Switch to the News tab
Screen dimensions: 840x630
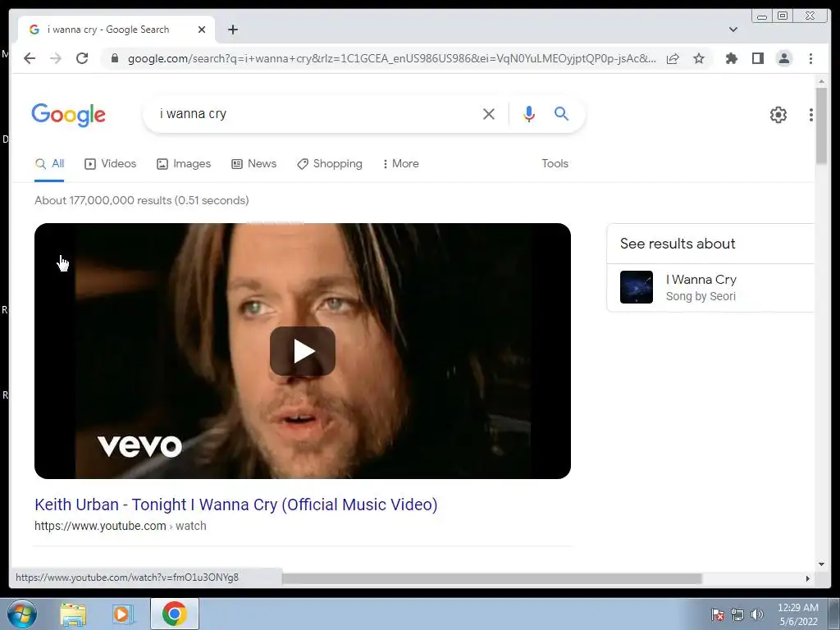click(254, 164)
